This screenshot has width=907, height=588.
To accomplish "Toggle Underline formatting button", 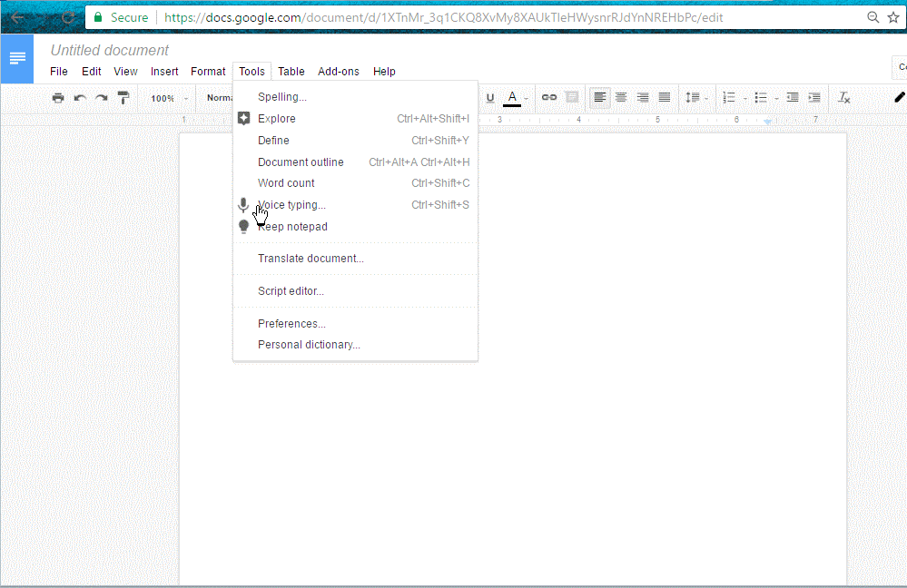I will (x=490, y=98).
